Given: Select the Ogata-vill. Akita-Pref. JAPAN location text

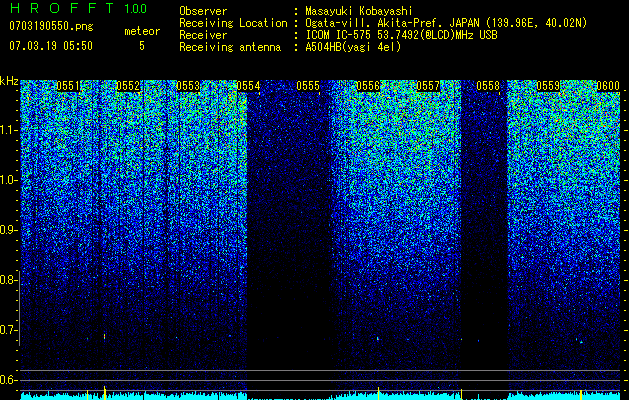Looking at the screenshot, I should pos(446,23).
